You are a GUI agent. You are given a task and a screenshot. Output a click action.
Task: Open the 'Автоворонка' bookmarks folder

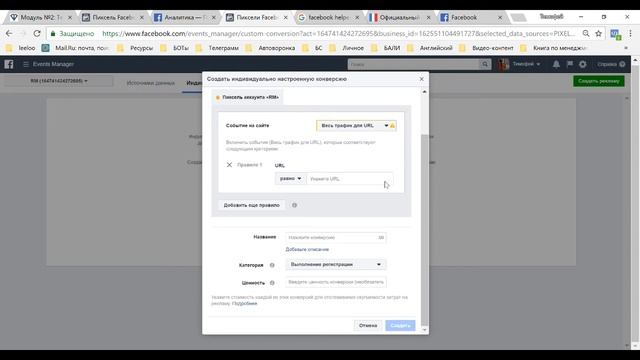pos(271,48)
